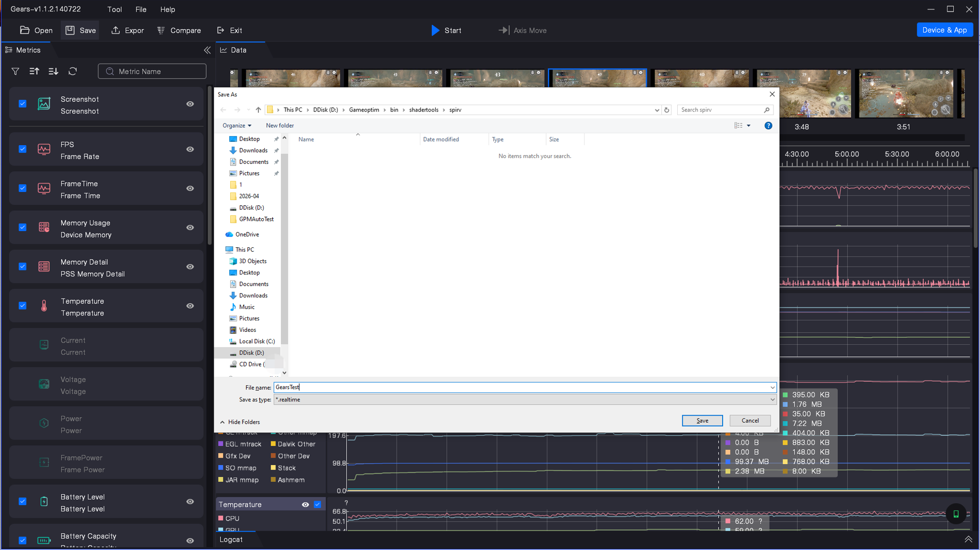
Task: Collapse the Metrics panel with double chevron
Action: pos(207,50)
